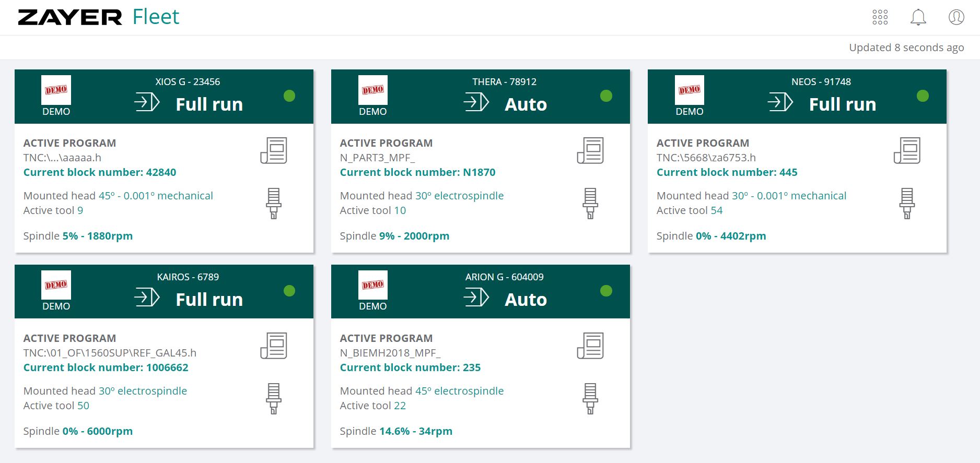Click the green status dot on THERA
This screenshot has width=980, height=463.
(x=606, y=96)
